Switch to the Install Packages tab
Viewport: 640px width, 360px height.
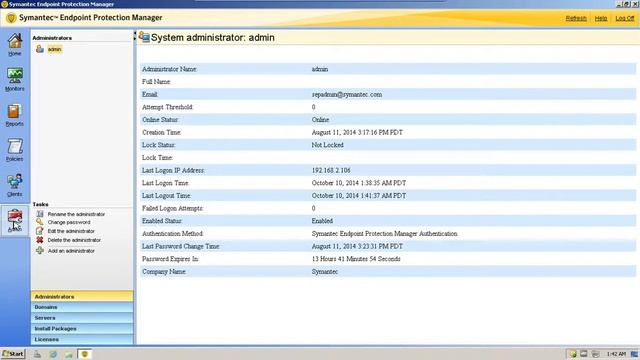(x=82, y=328)
